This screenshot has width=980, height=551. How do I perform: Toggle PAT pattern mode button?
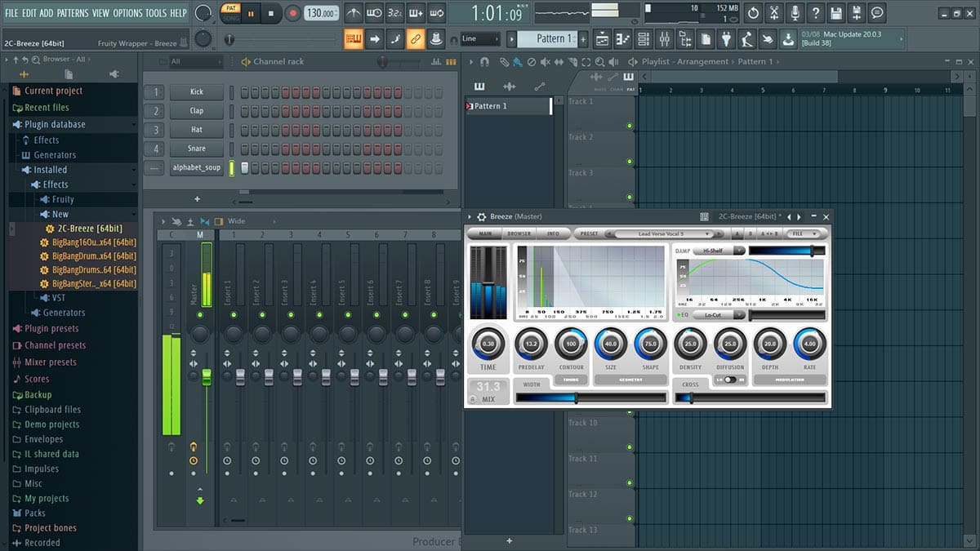230,8
